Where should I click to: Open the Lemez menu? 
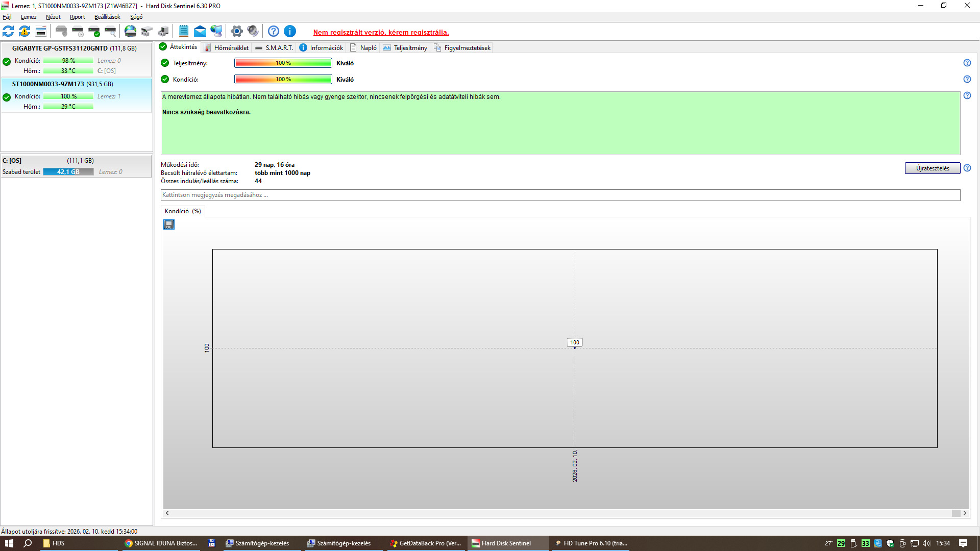[x=29, y=17]
